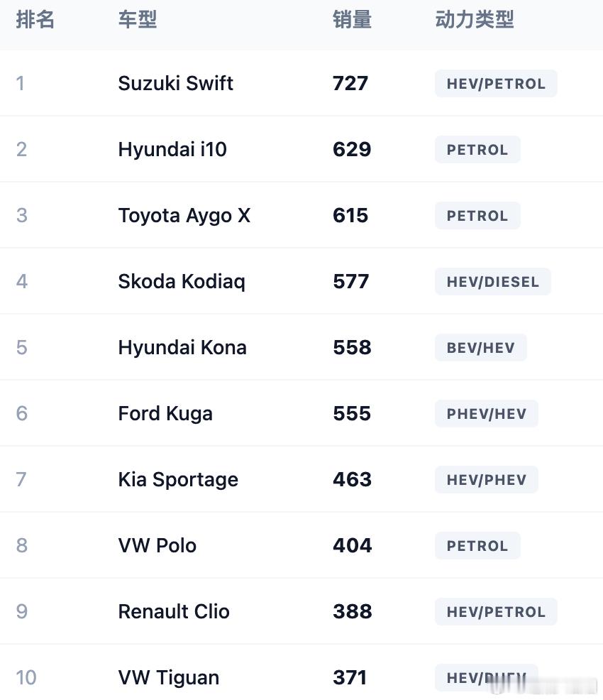Select the Suzuki Swift model name

click(175, 84)
